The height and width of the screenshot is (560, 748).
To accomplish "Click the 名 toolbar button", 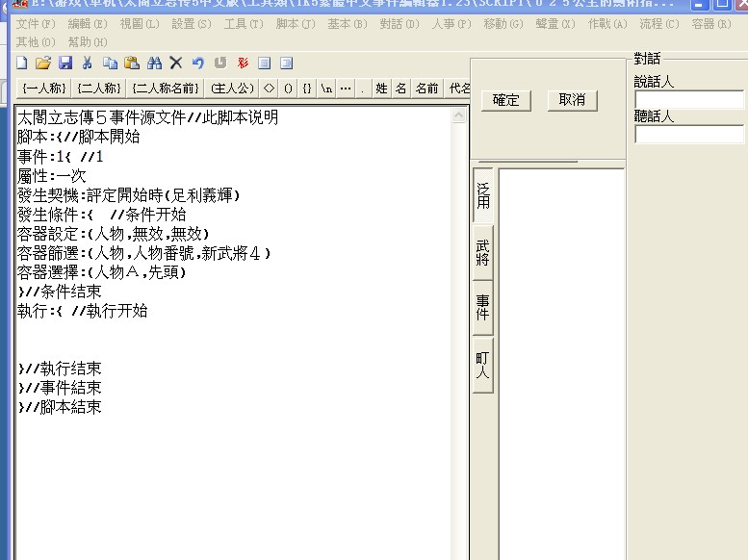I will [x=401, y=89].
